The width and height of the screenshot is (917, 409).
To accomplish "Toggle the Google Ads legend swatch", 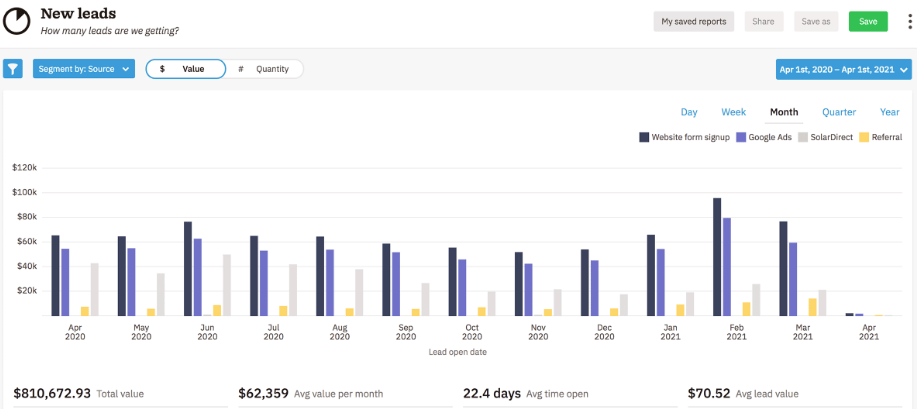I will [741, 137].
